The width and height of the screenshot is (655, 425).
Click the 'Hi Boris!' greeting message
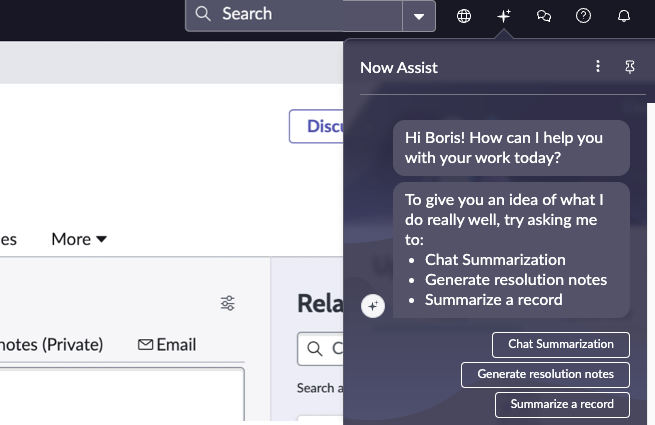point(511,148)
